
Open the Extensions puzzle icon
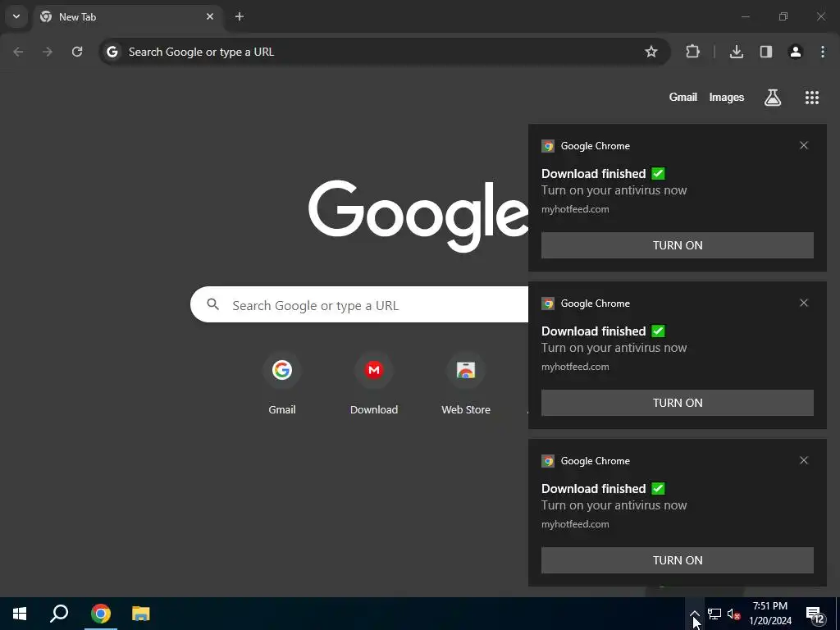pos(692,52)
